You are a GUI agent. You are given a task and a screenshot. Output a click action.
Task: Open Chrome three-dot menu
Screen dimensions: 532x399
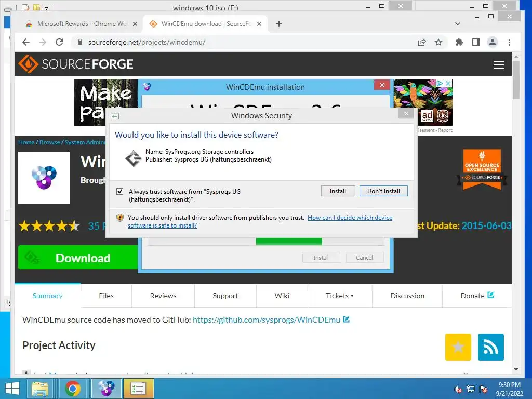(x=509, y=42)
